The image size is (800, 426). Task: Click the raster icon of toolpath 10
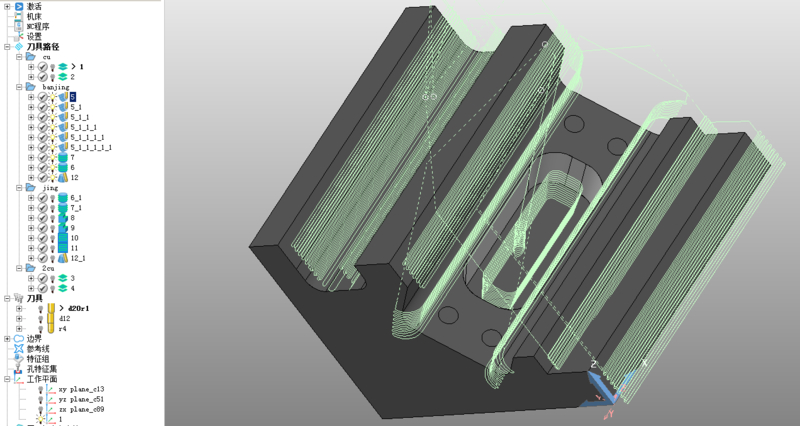(63, 238)
